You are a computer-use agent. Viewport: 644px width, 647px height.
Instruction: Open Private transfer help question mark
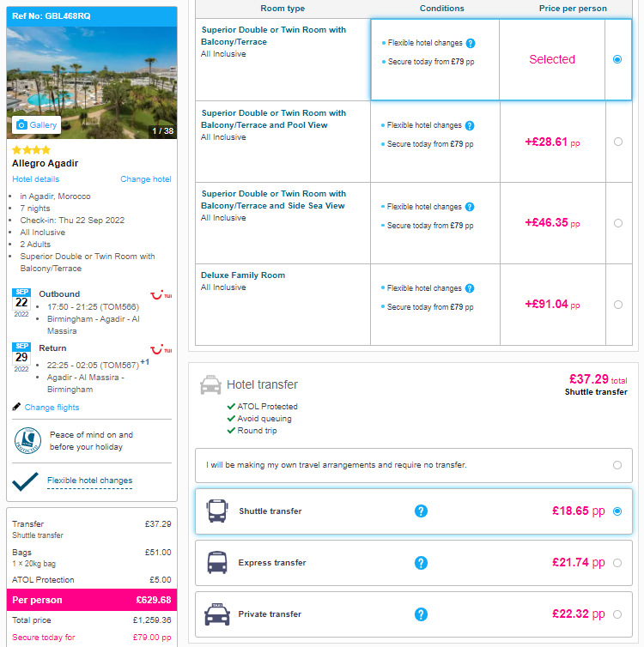coord(421,614)
